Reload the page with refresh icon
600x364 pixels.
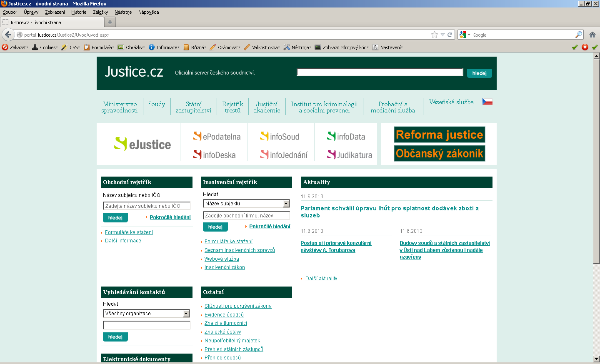point(450,35)
